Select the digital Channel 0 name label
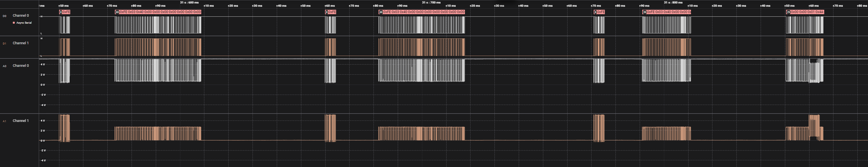This screenshot has height=167, width=868. 21,16
